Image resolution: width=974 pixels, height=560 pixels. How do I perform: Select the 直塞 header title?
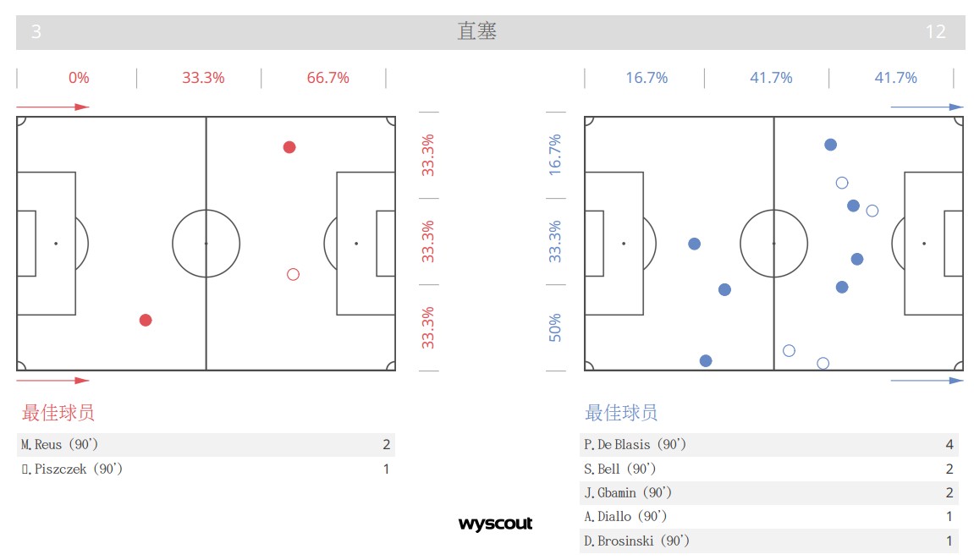tap(476, 32)
